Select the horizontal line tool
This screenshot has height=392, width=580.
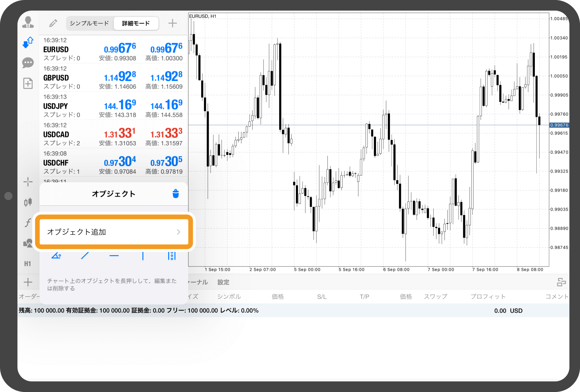[x=114, y=256]
